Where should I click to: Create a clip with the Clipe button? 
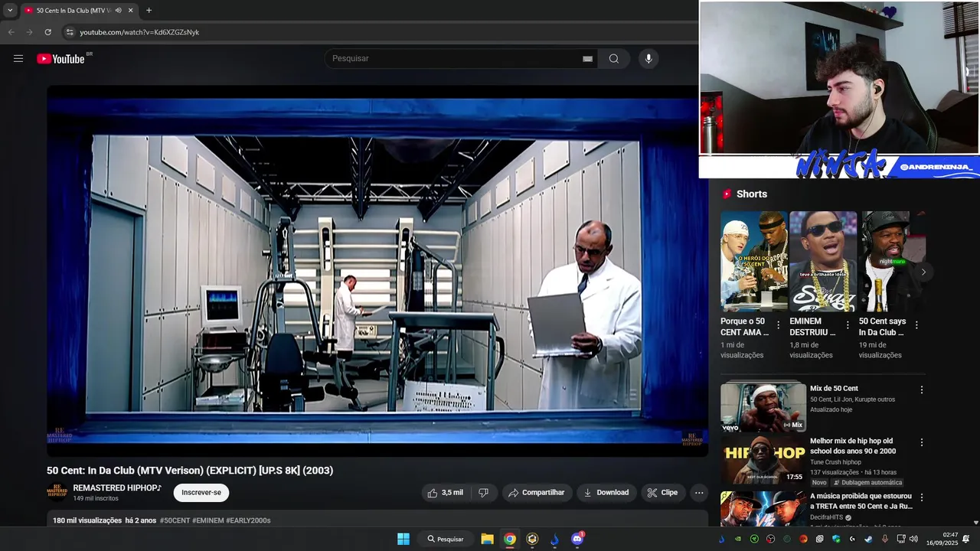662,493
